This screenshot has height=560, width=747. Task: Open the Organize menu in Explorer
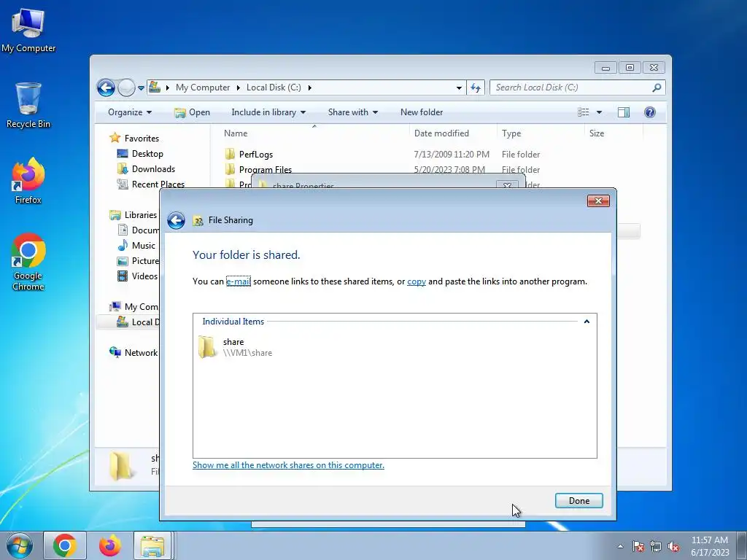(x=130, y=112)
